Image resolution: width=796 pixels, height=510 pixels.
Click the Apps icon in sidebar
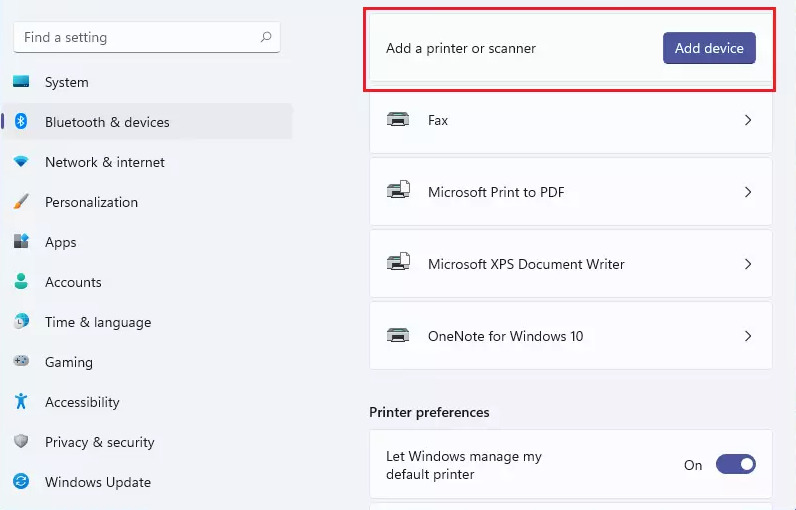tap(21, 241)
